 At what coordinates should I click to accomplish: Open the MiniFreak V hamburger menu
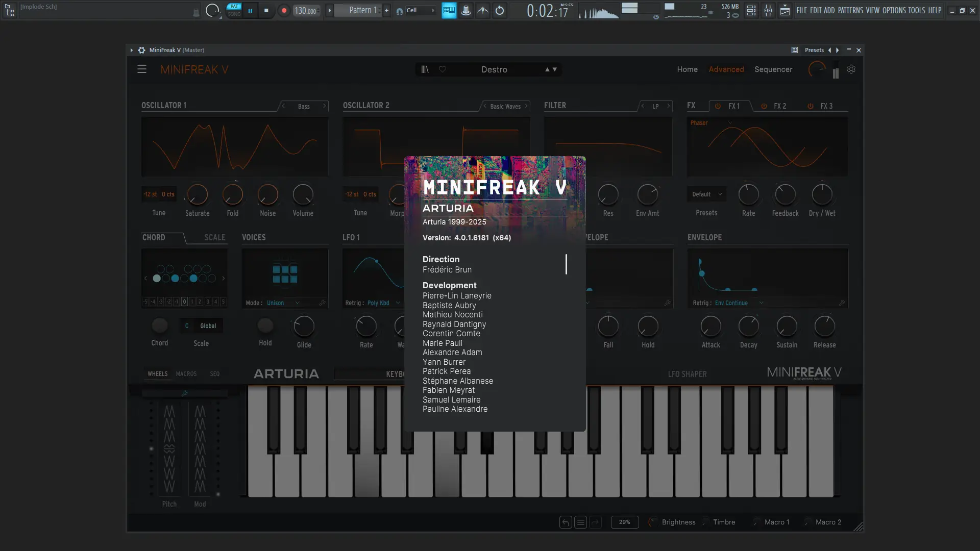[142, 69]
